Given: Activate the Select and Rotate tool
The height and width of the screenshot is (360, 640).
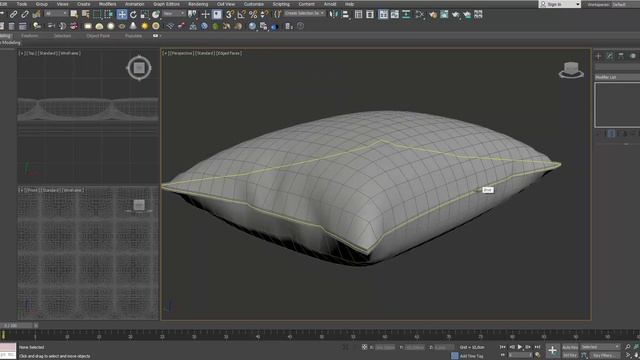Looking at the screenshot, I should click(133, 15).
